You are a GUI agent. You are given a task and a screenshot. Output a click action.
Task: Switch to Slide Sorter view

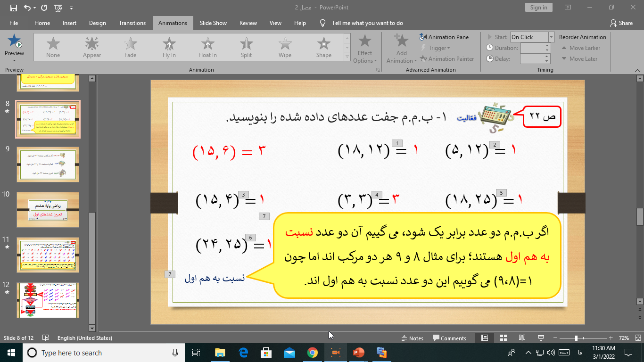pyautogui.click(x=503, y=338)
